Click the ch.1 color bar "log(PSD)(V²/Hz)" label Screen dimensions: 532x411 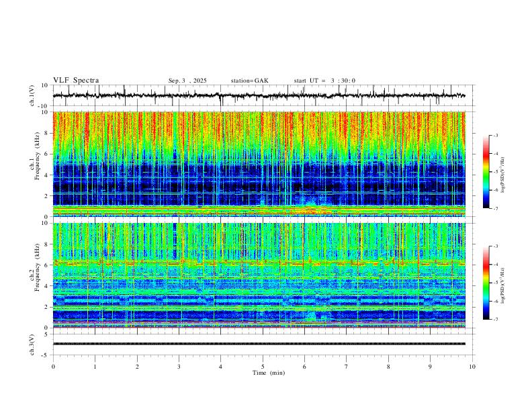502,175
